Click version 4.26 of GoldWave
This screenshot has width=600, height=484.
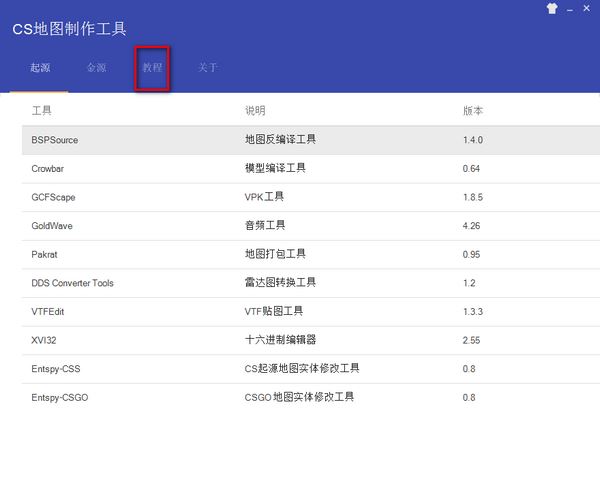pyautogui.click(x=471, y=226)
